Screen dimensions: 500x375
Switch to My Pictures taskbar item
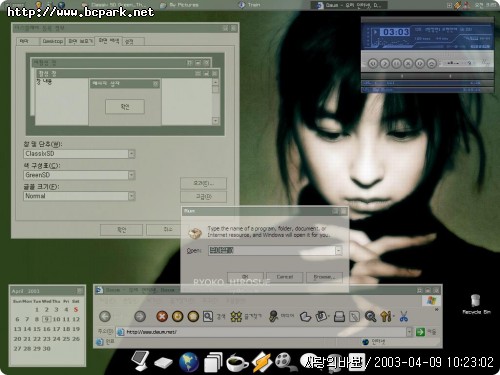click(x=180, y=5)
